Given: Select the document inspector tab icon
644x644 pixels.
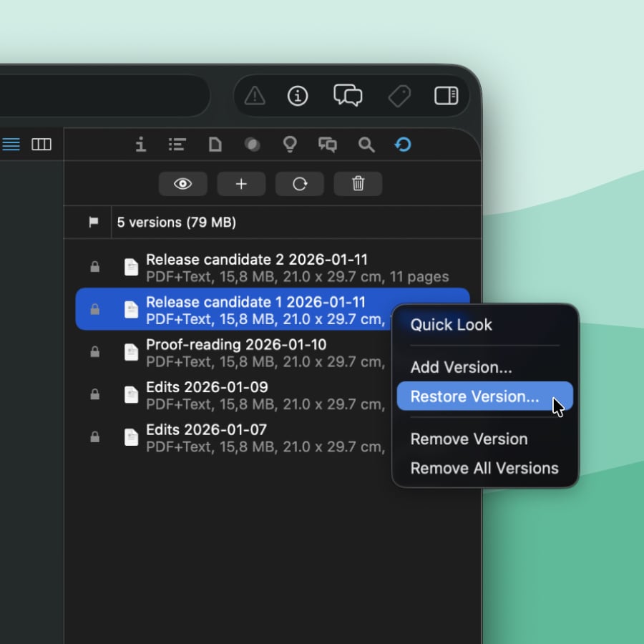Looking at the screenshot, I should [215, 145].
